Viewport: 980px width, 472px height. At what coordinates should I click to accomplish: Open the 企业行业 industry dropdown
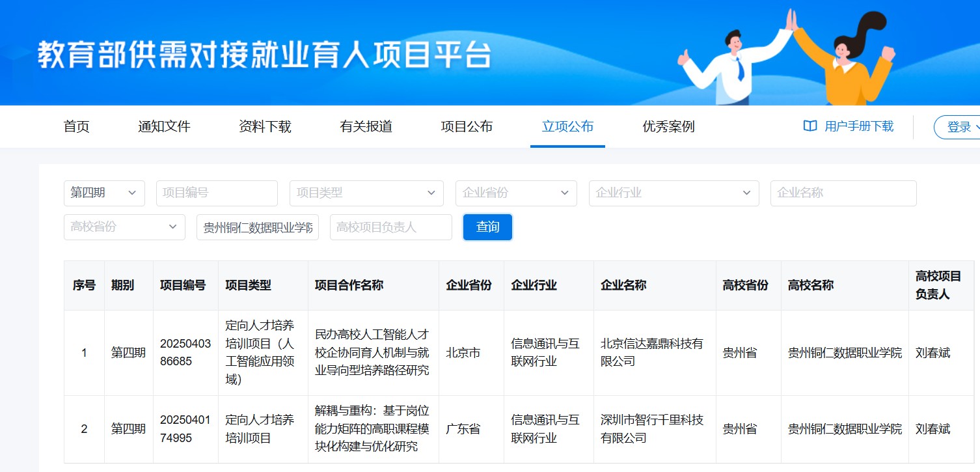pos(674,193)
